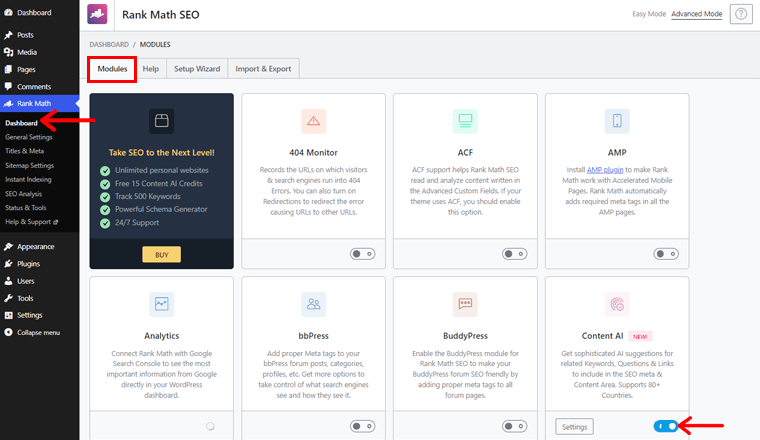Click the Appearance paintbrush icon
This screenshot has width=760, height=440.
click(x=8, y=247)
